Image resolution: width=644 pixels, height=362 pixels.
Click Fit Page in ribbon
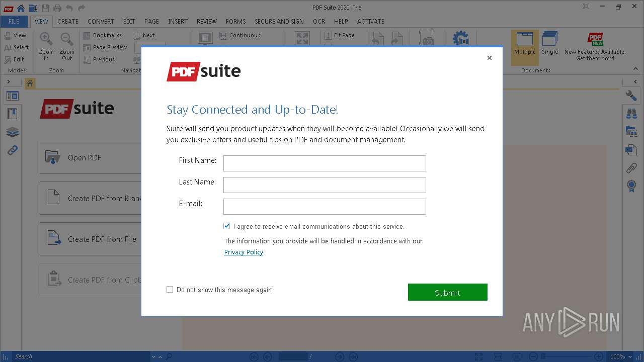(340, 35)
